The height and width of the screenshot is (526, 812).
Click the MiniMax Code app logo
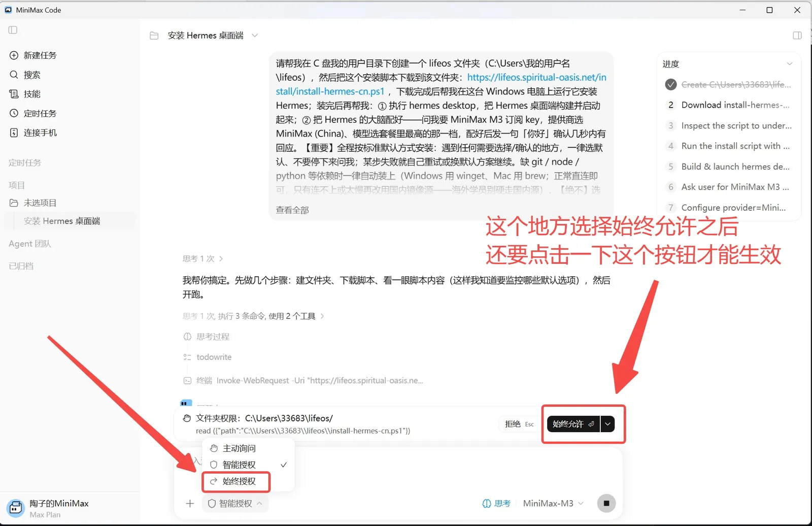click(x=8, y=10)
